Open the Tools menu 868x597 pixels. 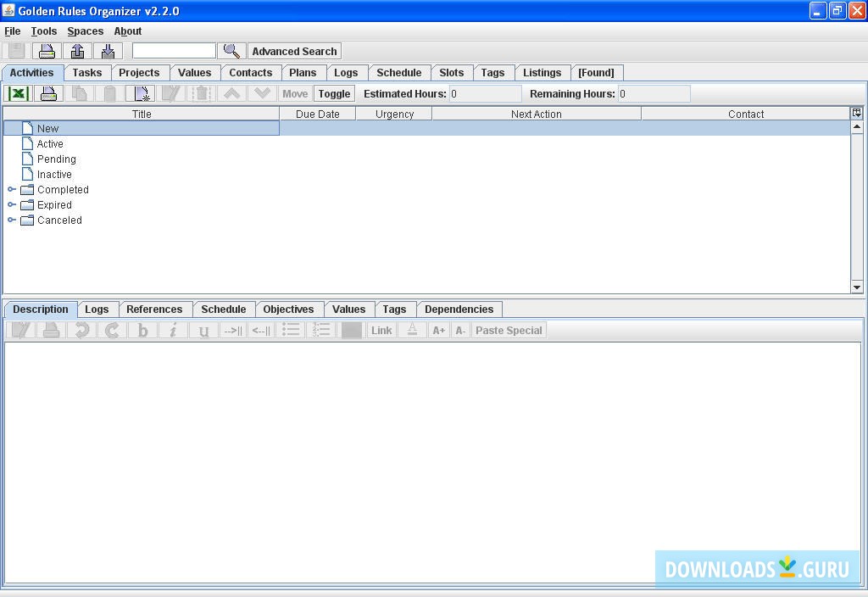point(44,31)
